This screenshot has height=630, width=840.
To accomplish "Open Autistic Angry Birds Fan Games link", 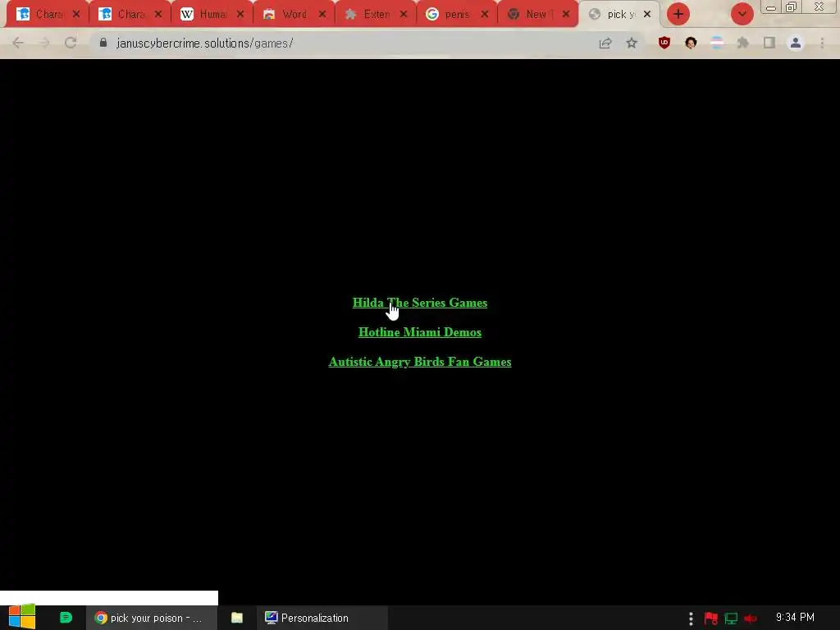I will 419,362.
